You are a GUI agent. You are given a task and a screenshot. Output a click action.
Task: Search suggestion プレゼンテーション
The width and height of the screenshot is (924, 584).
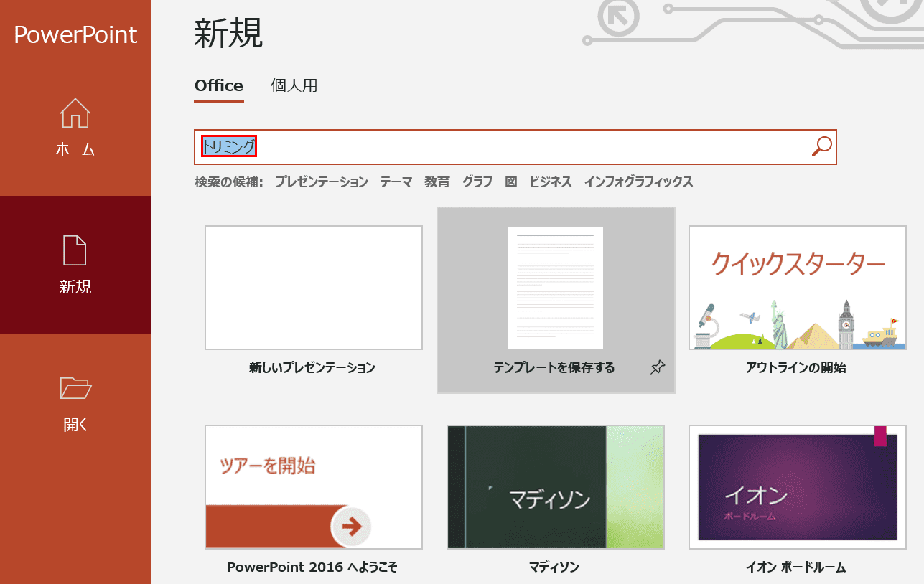[x=322, y=182]
